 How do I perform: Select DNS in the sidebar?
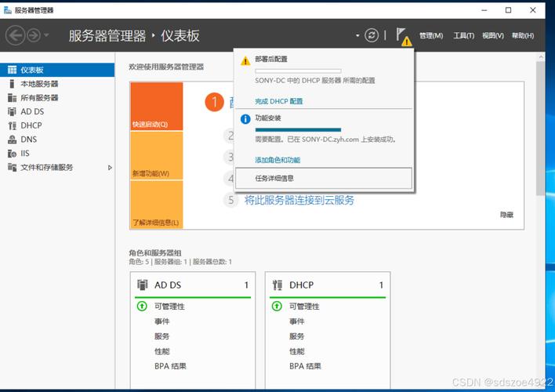[57, 140]
